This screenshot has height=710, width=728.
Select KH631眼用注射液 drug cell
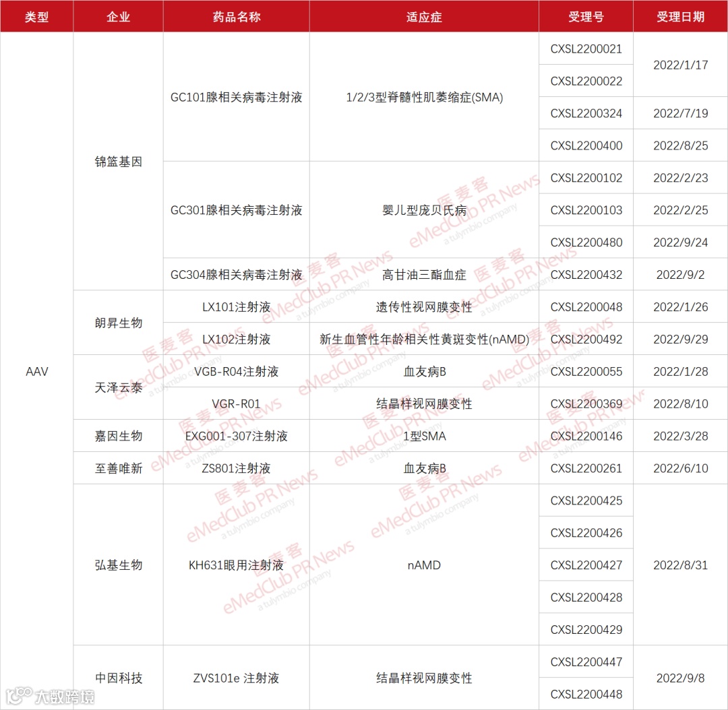click(237, 564)
